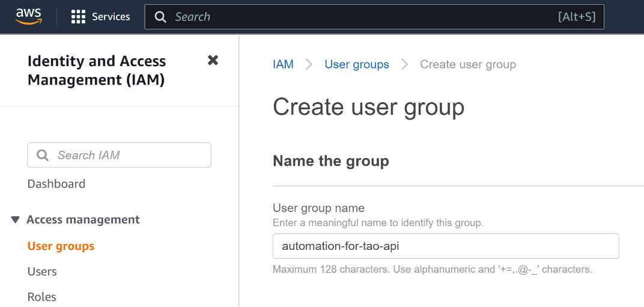Click the Alt+S shortcut hint in search bar
This screenshot has height=307, width=644.
[576, 17]
